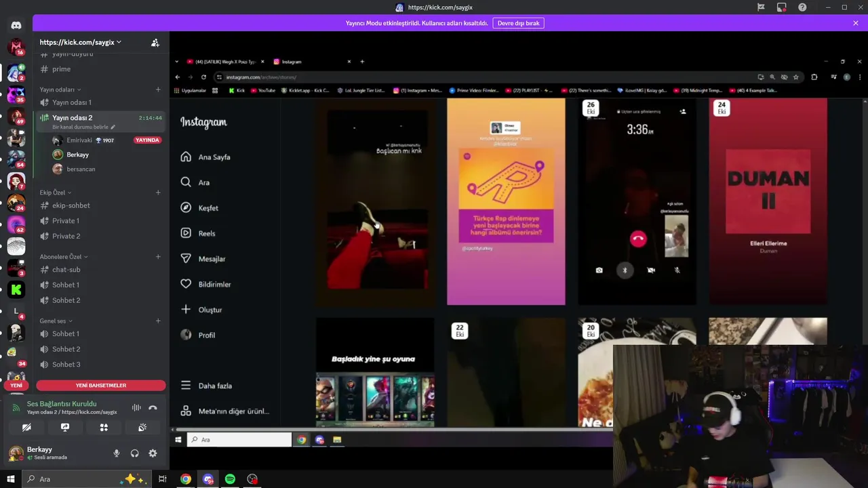Collapse the Abonelere Özel category

(64, 257)
